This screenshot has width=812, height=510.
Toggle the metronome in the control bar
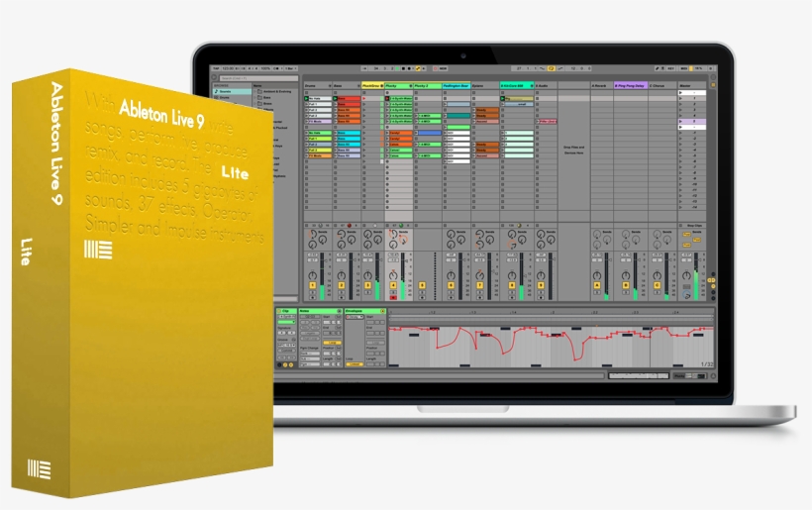coord(277,69)
